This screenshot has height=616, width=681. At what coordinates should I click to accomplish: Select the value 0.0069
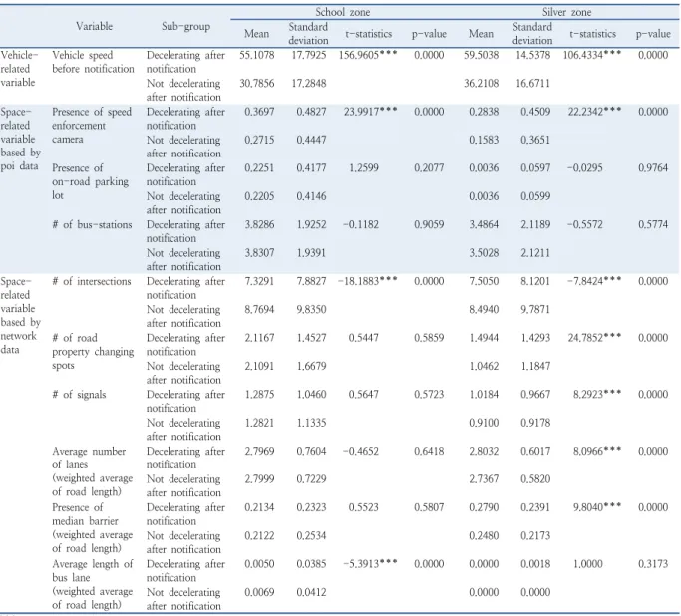click(259, 592)
